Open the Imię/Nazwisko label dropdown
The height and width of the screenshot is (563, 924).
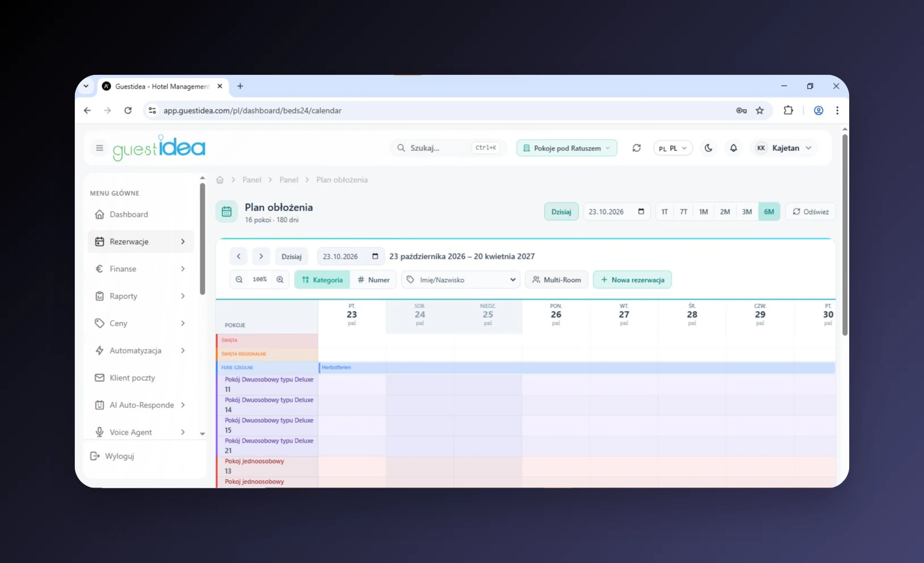pos(462,280)
